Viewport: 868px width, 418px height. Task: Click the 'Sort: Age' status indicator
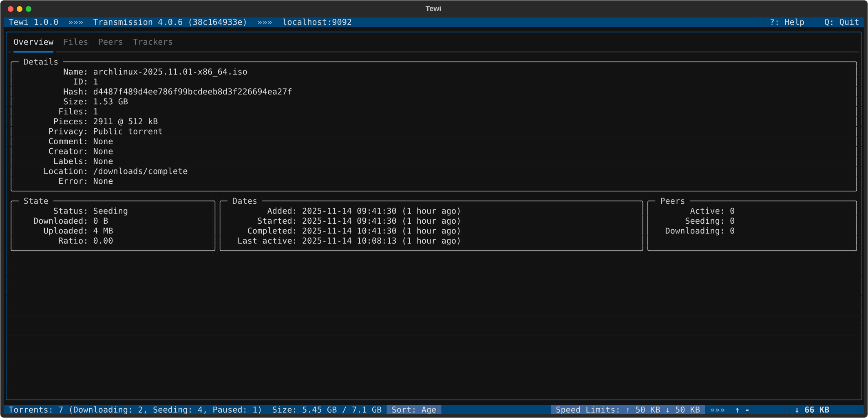414,410
